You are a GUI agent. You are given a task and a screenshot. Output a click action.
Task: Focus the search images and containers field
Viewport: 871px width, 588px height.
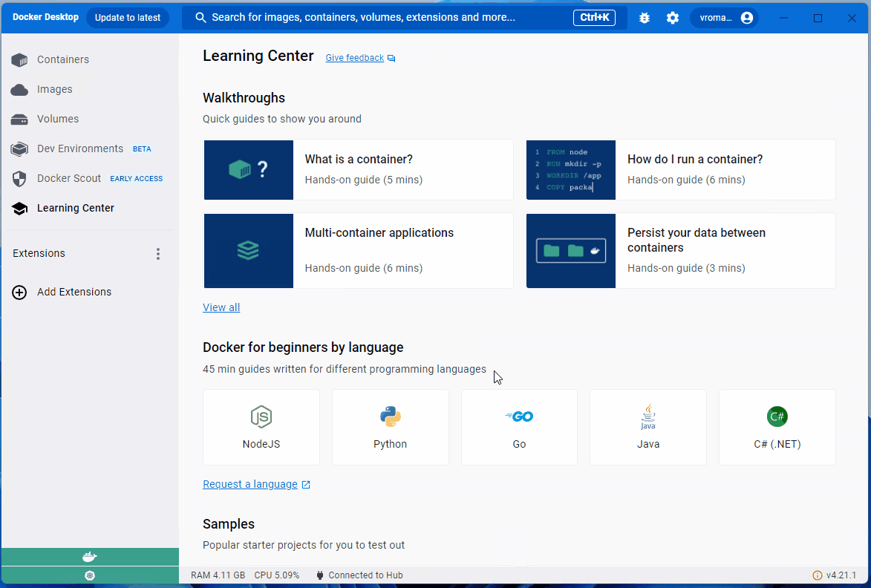point(405,18)
